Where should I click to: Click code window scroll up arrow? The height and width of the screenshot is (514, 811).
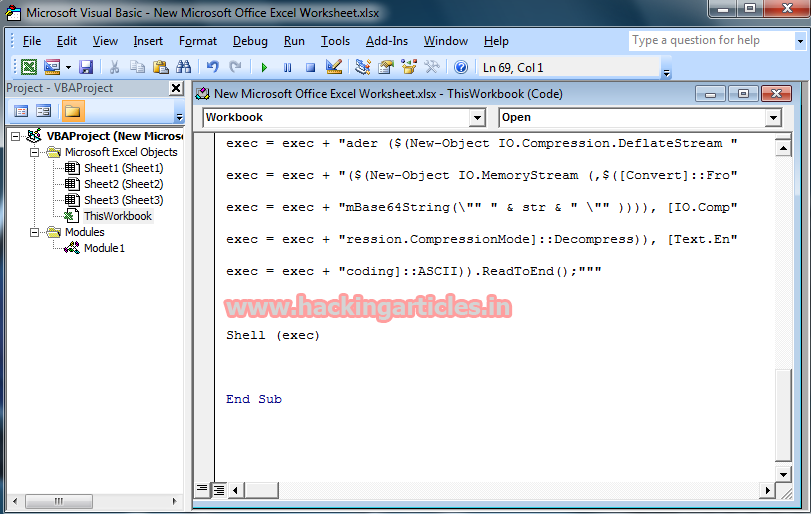[784, 149]
